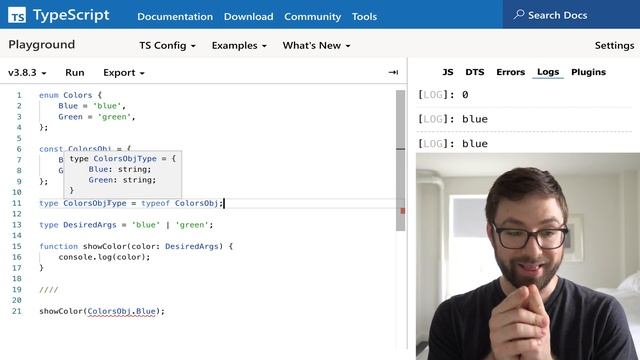The image size is (640, 360).
Task: Click the "Blue = 'blue'," code line
Action: click(x=92, y=106)
